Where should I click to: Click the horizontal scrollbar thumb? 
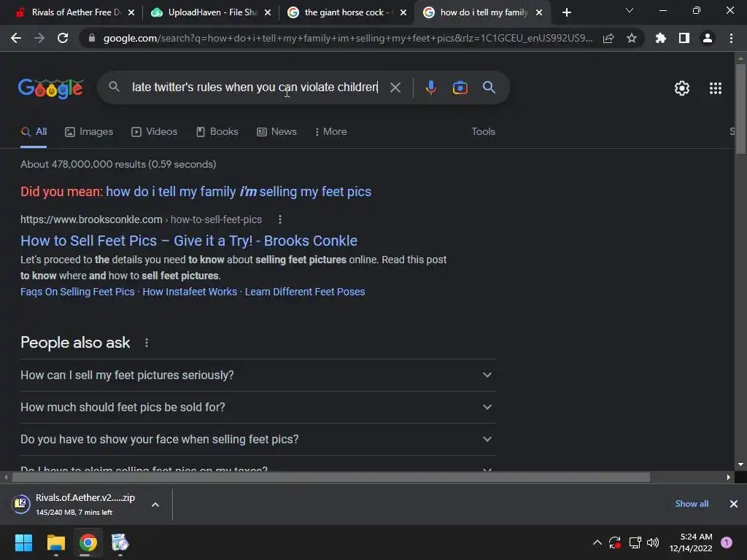tap(331, 477)
